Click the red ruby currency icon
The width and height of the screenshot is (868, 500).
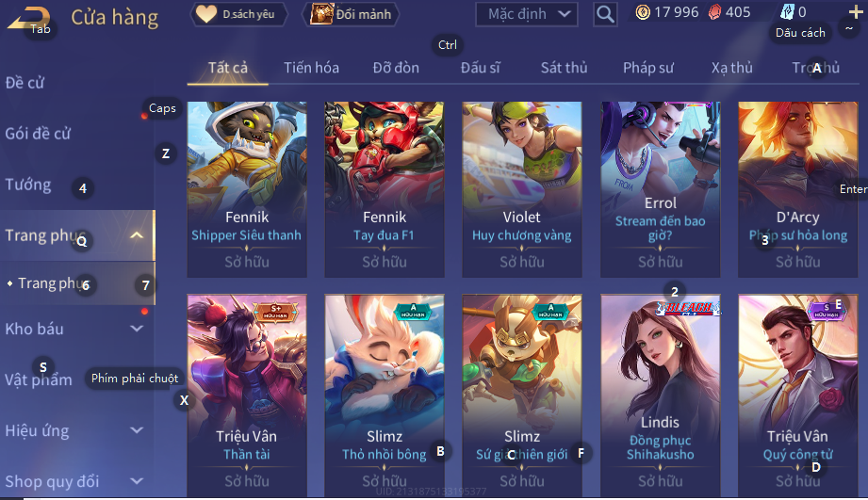click(x=715, y=11)
